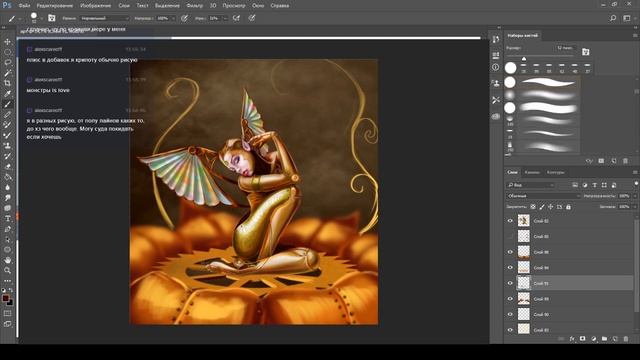Image resolution: width=640 pixels, height=360 pixels.
Task: Select the Blur drop tool
Action: pos(7,187)
